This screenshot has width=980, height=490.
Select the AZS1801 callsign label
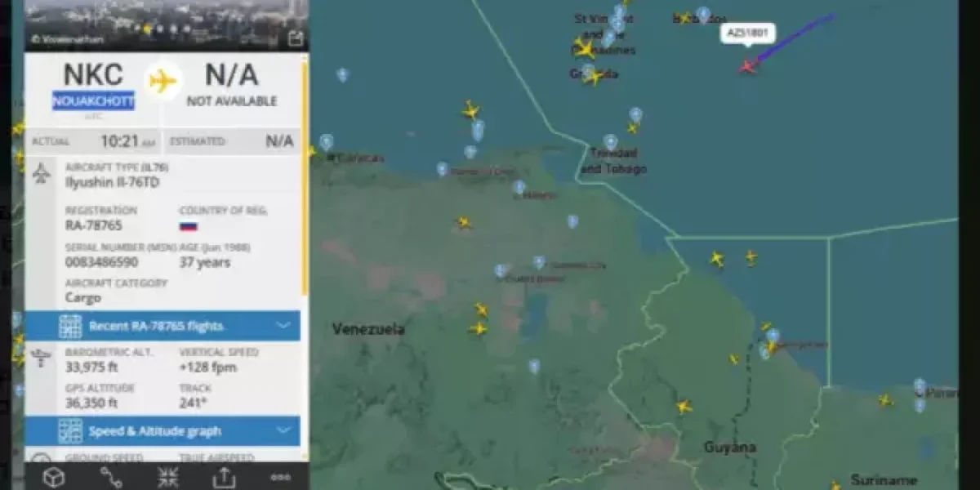(x=747, y=33)
